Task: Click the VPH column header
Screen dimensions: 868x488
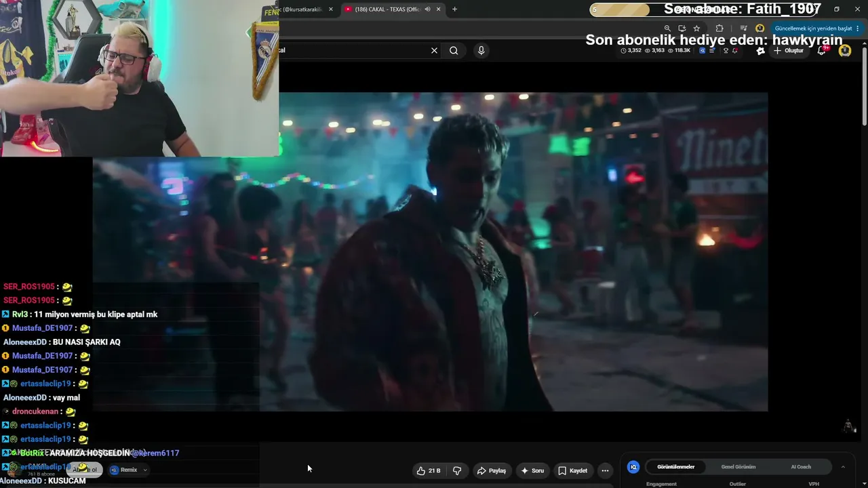Action: 814,484
